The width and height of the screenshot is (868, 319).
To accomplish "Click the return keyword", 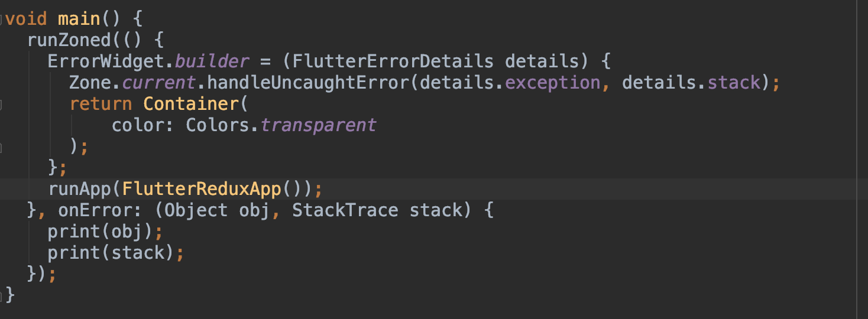I will (x=101, y=103).
